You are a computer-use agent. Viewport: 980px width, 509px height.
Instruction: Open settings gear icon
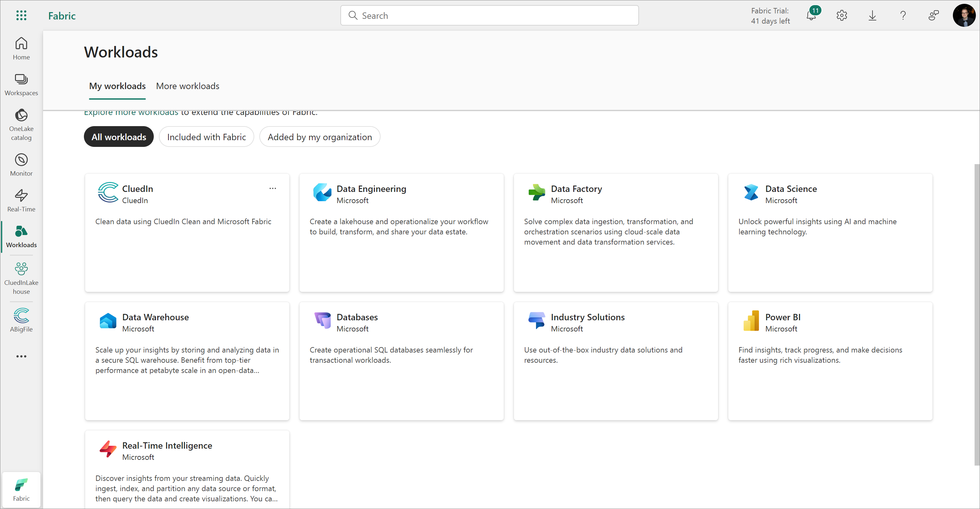coord(842,16)
